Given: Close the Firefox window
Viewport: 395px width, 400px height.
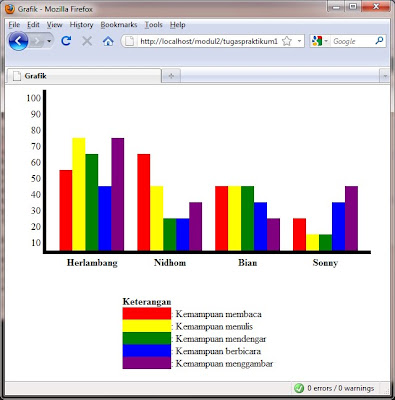Looking at the screenshot, I should pyautogui.click(x=376, y=6).
